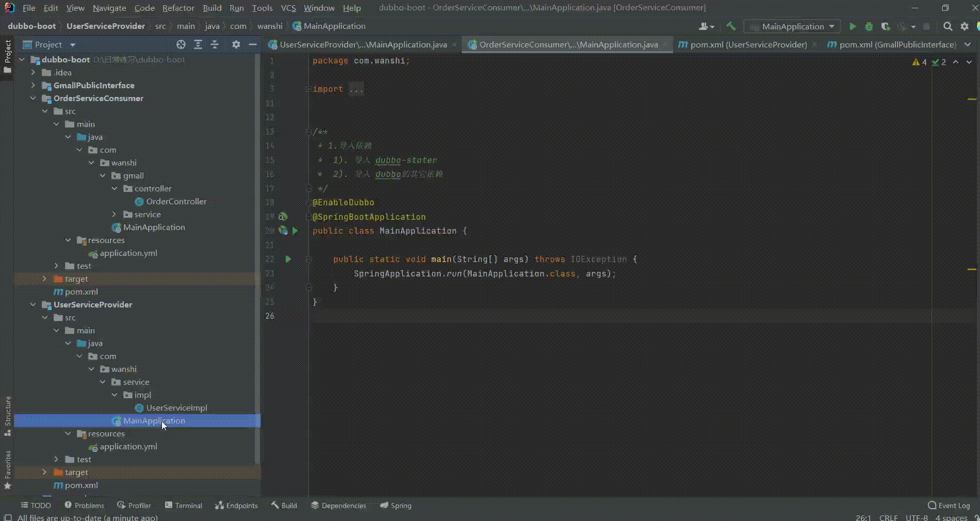Viewport: 980px width, 521px height.
Task: Switch to UserServiceProvider MainApplication.java tab
Action: point(363,45)
